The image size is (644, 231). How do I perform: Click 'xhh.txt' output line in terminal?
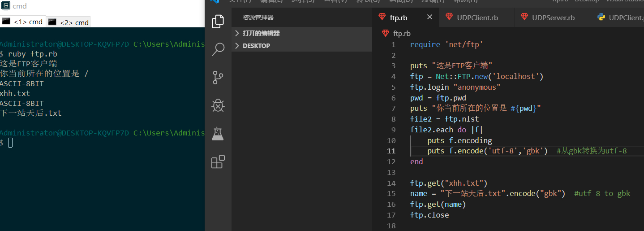pyautogui.click(x=15, y=93)
